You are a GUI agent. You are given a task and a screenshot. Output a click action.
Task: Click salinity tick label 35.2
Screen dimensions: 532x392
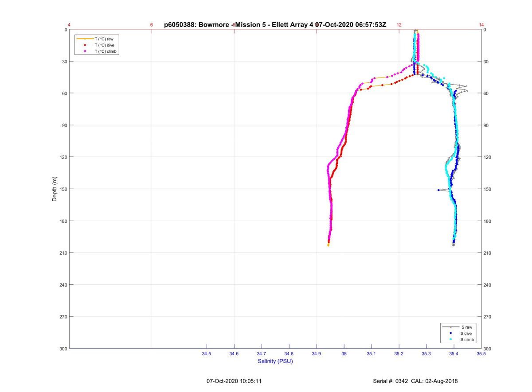(x=399, y=354)
